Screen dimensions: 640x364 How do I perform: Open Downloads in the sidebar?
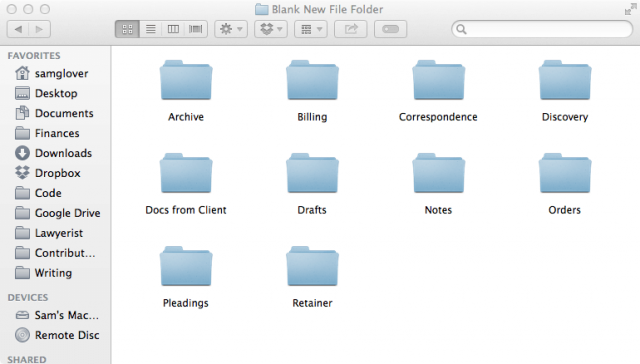(55, 153)
